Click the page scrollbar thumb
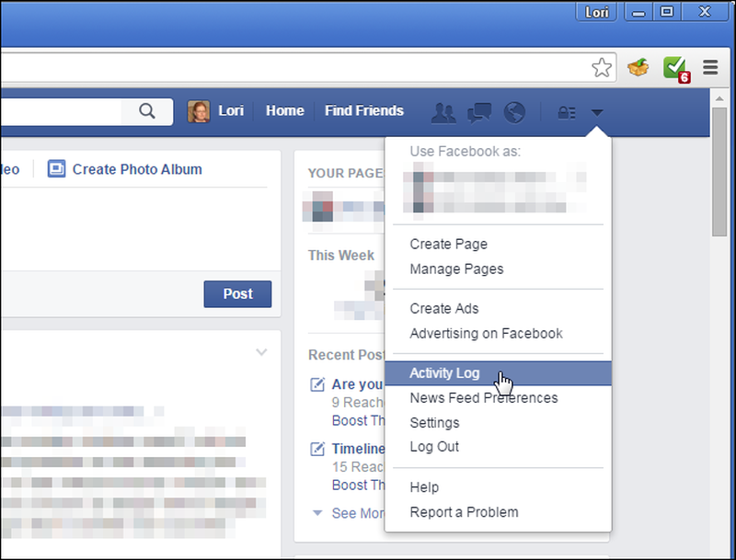 click(x=719, y=172)
